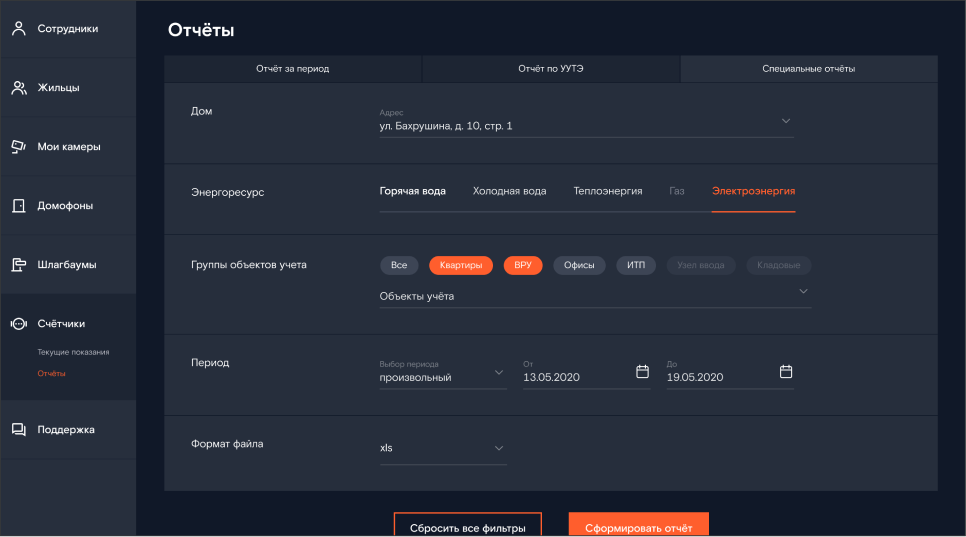
Task: Click the До date field 19.05.2020
Action: pos(730,373)
